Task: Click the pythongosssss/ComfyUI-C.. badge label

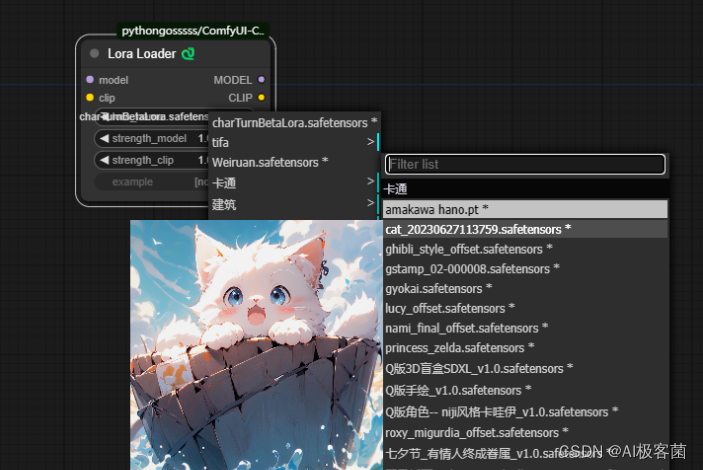Action: click(193, 30)
